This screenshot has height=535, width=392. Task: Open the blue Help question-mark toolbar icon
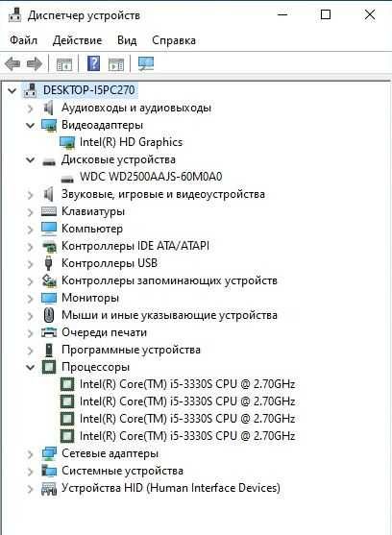(93, 63)
